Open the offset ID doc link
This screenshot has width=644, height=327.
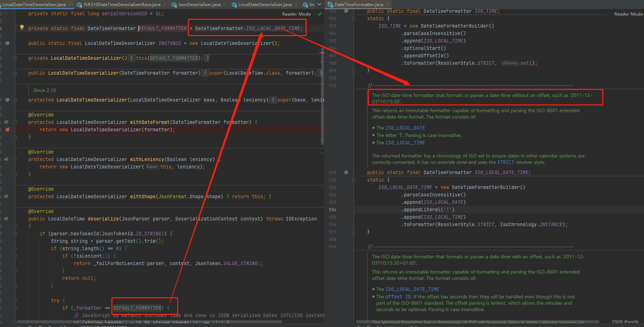(x=398, y=297)
